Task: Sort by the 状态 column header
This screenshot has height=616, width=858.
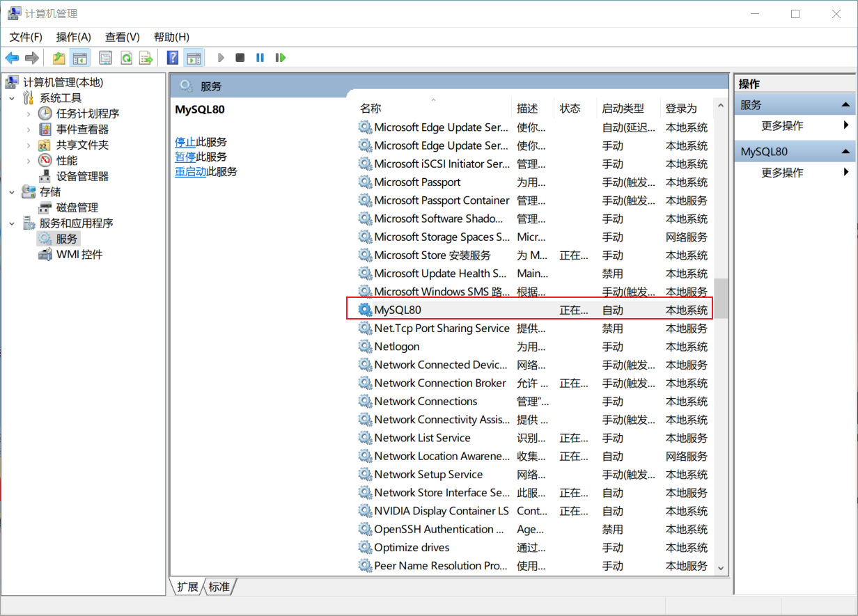Action: click(x=576, y=109)
